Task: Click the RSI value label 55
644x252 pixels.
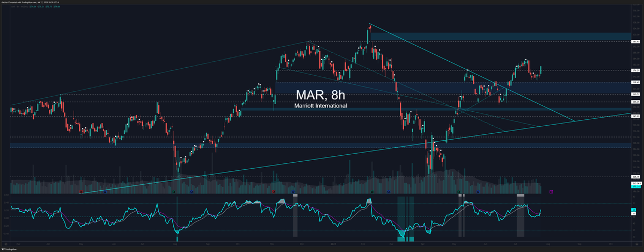Action: pyautogui.click(x=634, y=213)
